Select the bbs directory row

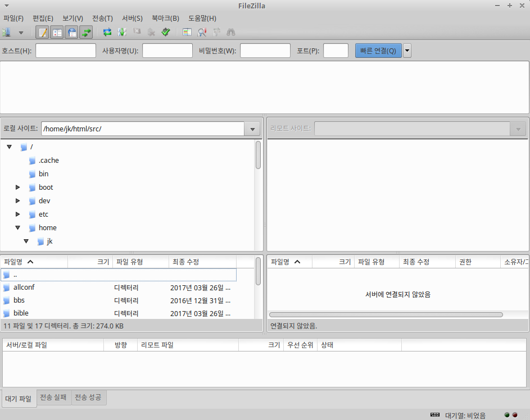click(x=118, y=300)
